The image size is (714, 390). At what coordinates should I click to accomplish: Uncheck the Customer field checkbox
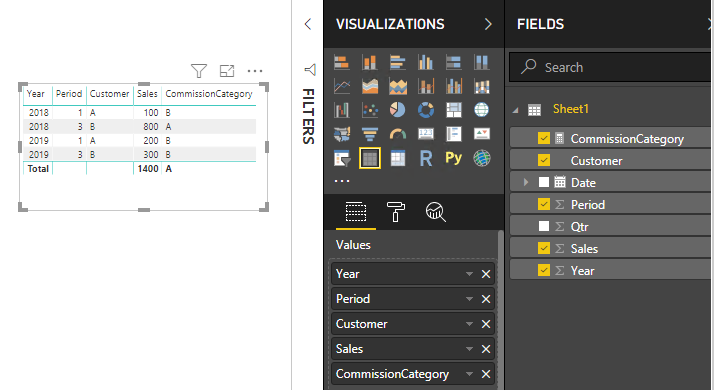tap(544, 160)
